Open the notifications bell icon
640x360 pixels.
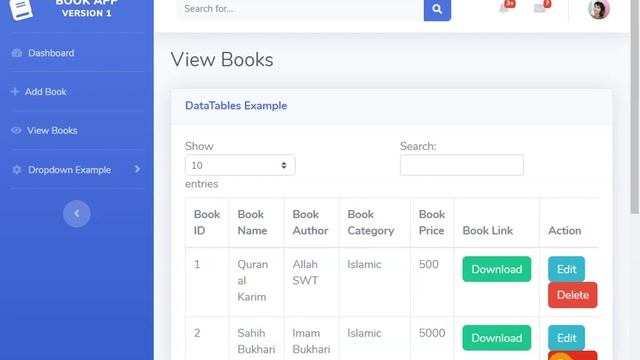[504, 9]
